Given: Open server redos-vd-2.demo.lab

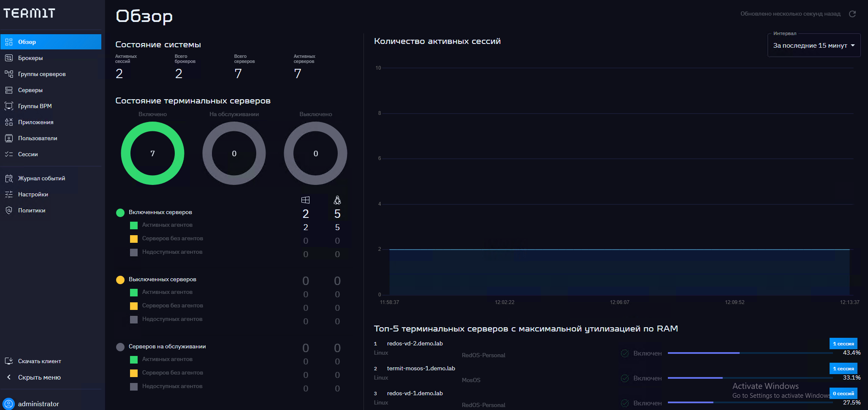Looking at the screenshot, I should 415,343.
